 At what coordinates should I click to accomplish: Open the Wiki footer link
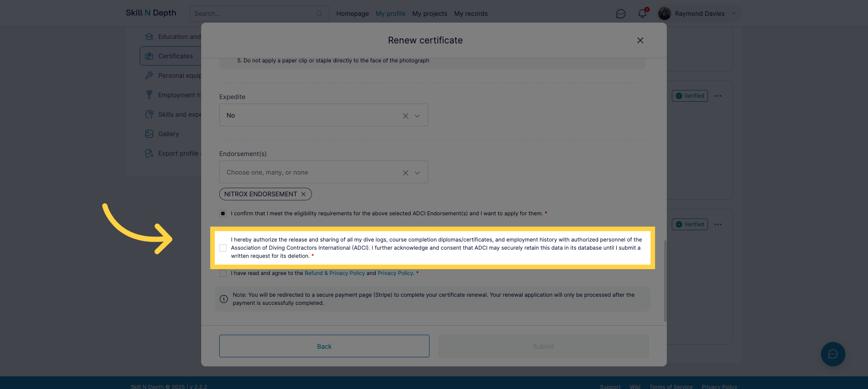pos(635,387)
